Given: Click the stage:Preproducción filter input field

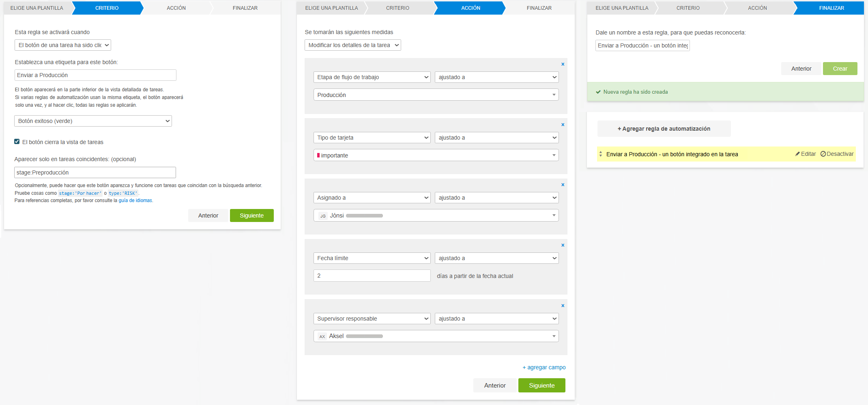Looking at the screenshot, I should tap(95, 172).
